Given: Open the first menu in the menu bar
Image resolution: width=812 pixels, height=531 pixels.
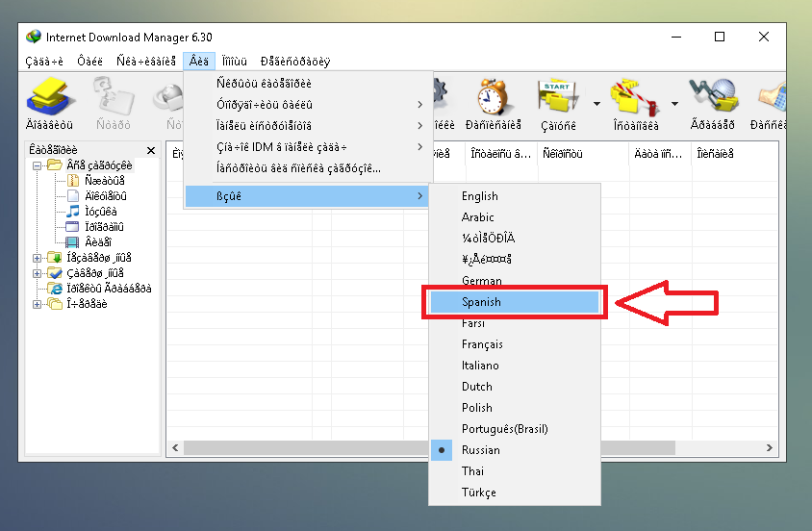Looking at the screenshot, I should [44, 62].
